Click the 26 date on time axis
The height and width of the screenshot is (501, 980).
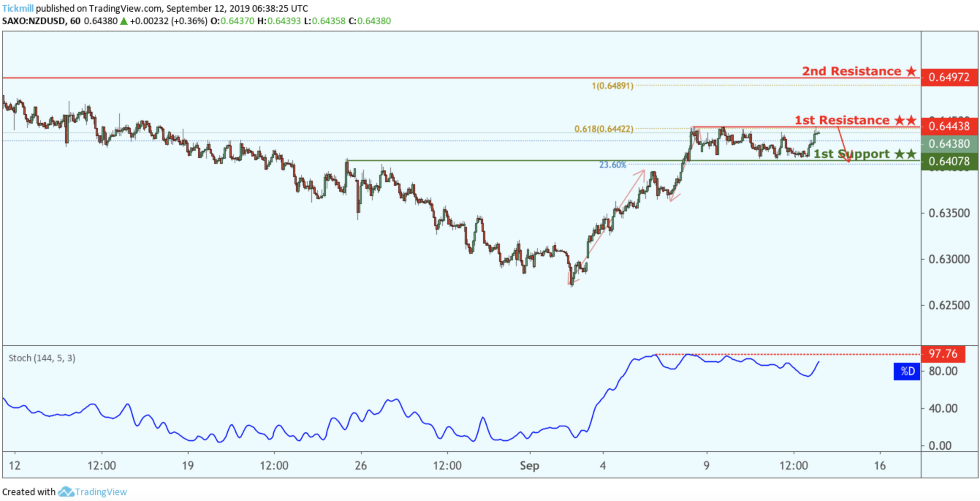pos(361,465)
